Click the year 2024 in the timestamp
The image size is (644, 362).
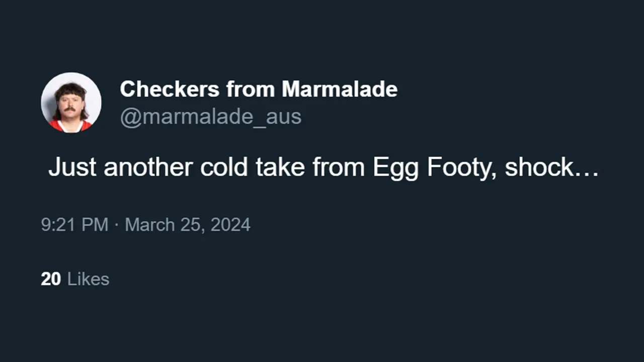click(x=230, y=224)
